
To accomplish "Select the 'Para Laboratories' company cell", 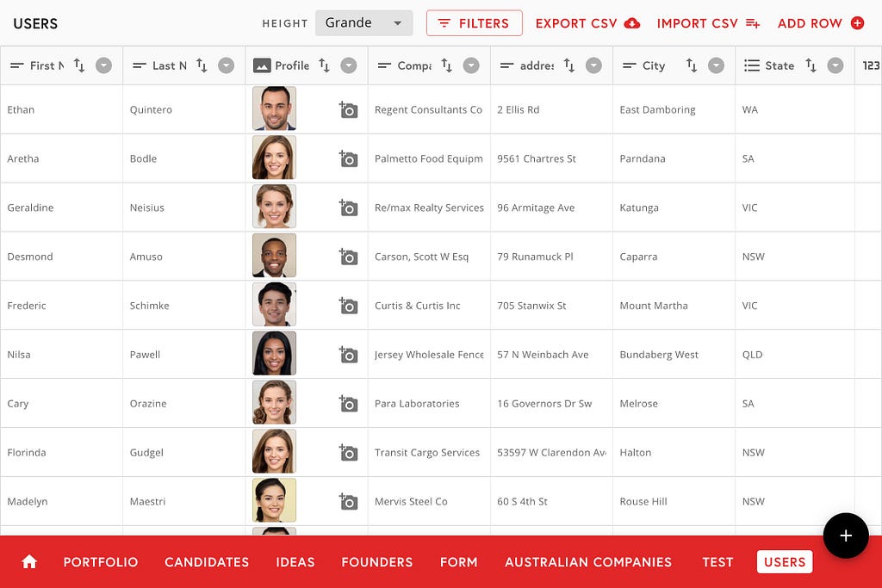I will (x=429, y=403).
